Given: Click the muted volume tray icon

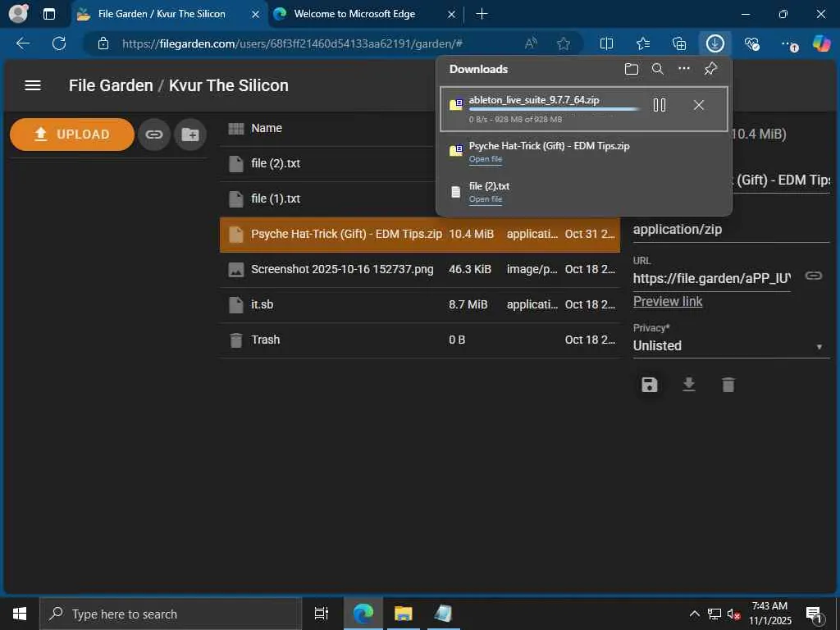Looking at the screenshot, I should [733, 614].
